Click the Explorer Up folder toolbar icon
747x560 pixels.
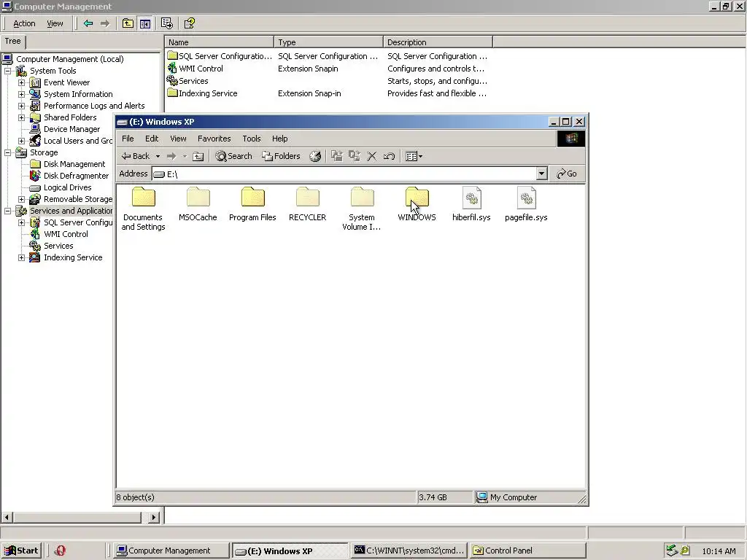click(x=198, y=156)
